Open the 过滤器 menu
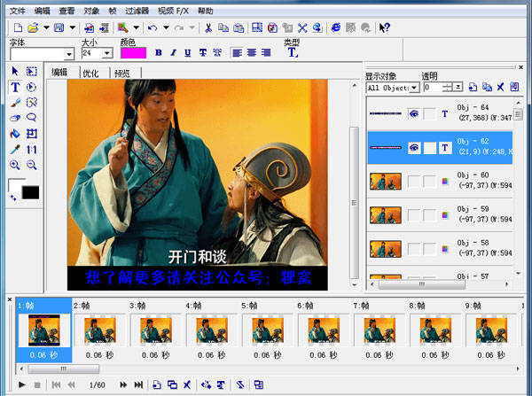532x396 pixels. [x=137, y=11]
